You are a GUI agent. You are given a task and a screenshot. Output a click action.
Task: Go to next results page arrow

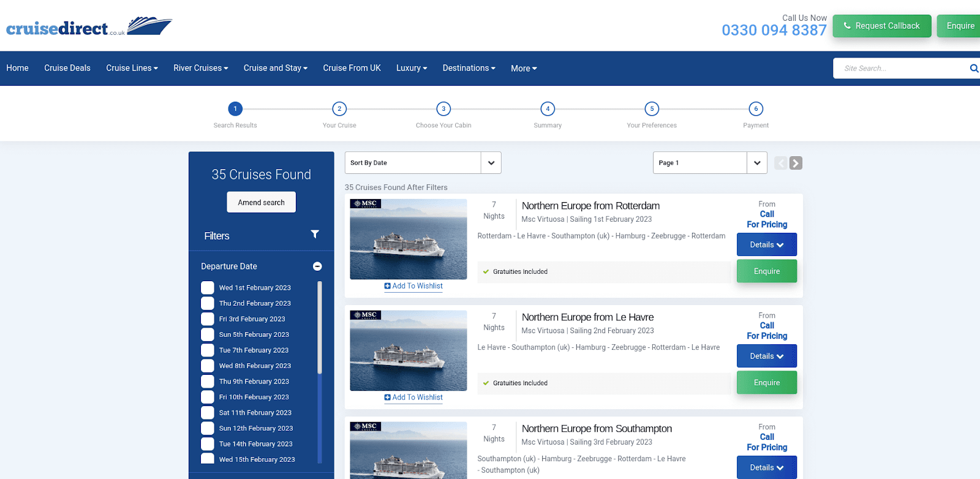click(796, 163)
